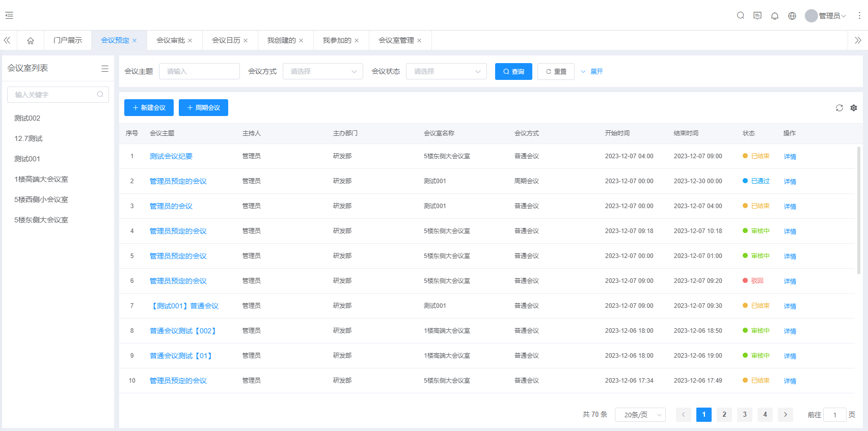The image size is (868, 431).
Task: Open the message chat icon in header
Action: 757,16
